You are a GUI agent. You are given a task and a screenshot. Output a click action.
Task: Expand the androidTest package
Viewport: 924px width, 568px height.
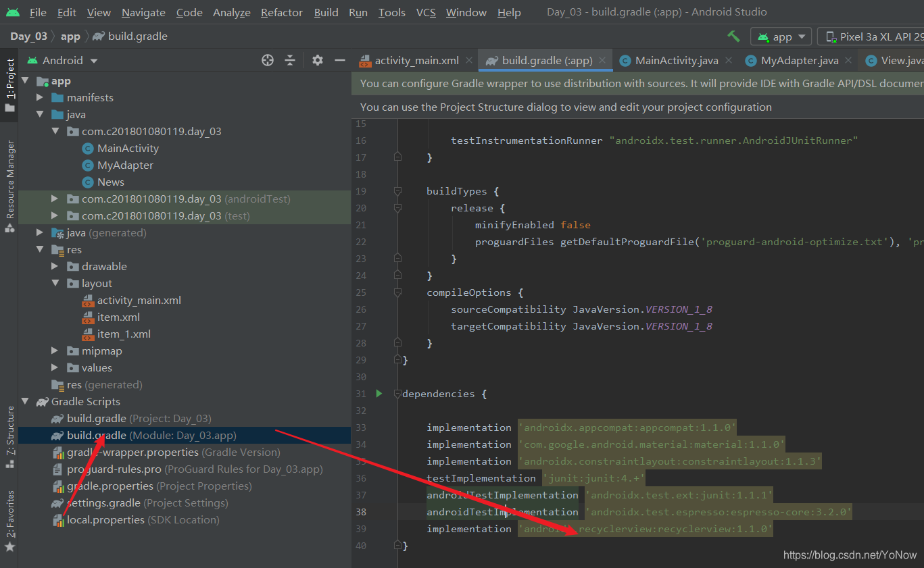tap(55, 199)
